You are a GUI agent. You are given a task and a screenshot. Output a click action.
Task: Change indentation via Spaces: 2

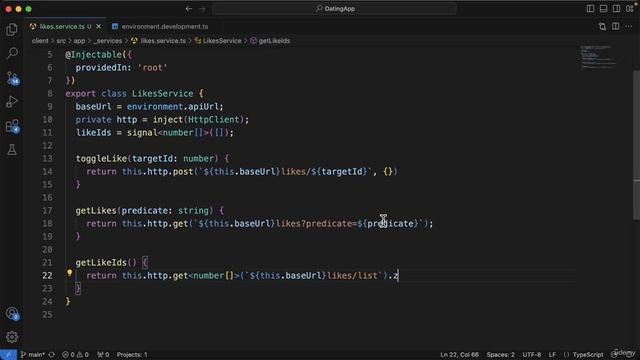[x=500, y=355]
